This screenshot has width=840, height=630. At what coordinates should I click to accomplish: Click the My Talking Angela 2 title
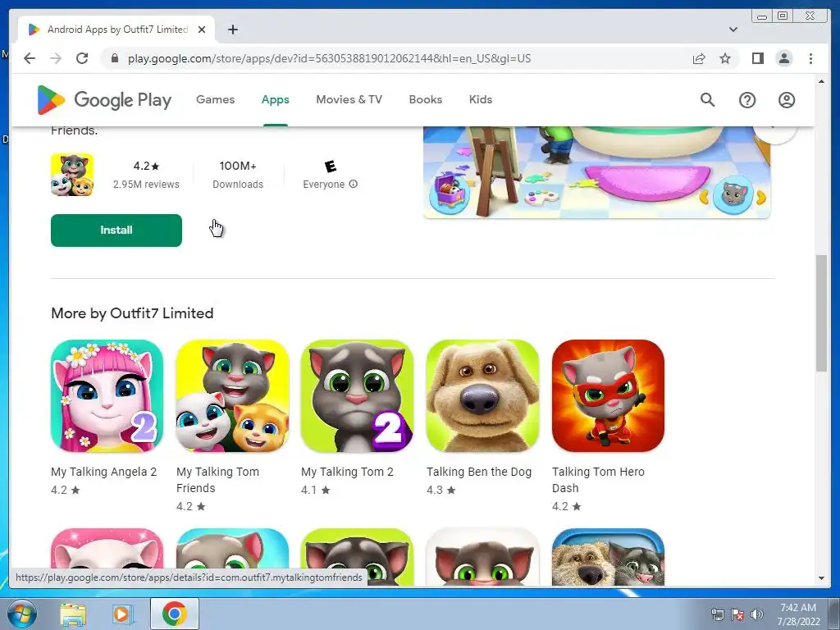104,472
